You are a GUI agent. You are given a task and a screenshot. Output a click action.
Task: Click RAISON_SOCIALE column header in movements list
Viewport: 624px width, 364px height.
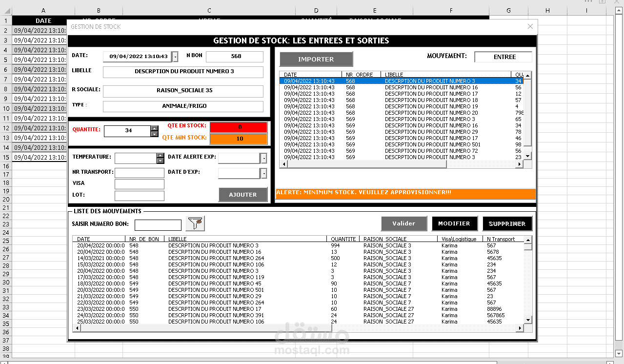coord(398,239)
